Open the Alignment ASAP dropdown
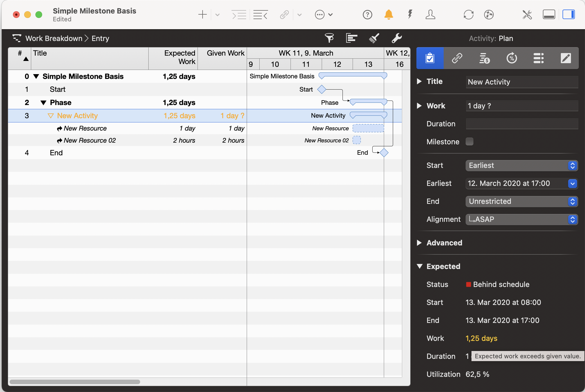This screenshot has height=392, width=585. 521,219
